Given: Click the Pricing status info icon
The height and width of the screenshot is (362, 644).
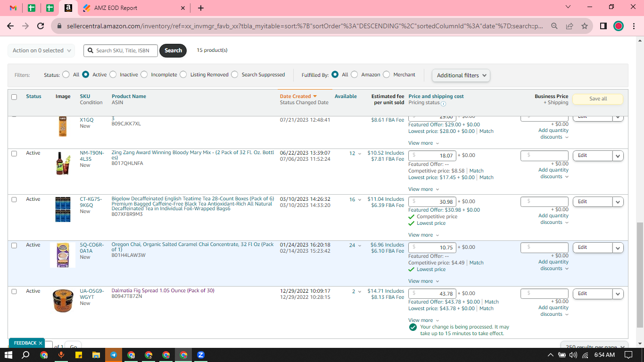Looking at the screenshot, I should (x=443, y=103).
